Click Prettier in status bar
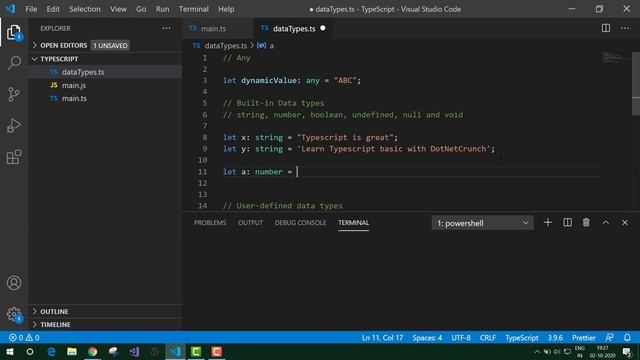The image size is (640, 360). tap(584, 338)
